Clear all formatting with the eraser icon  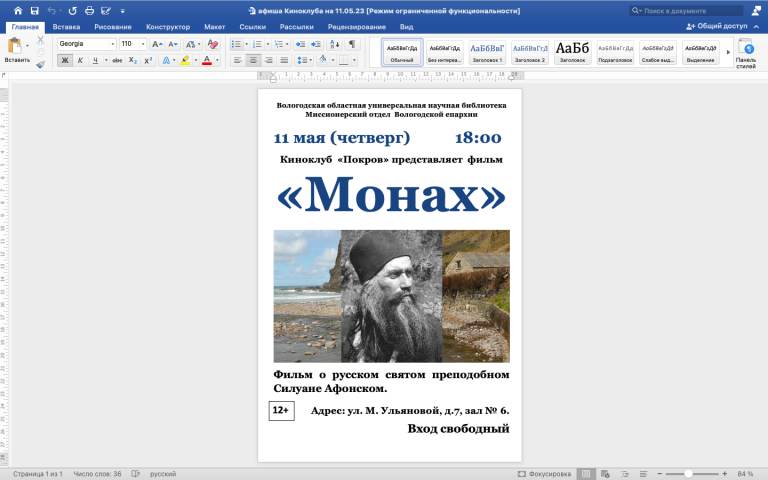[213, 44]
